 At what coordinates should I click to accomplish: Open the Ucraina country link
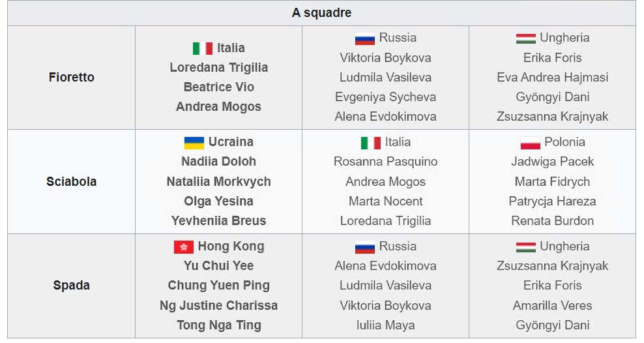pos(231,142)
